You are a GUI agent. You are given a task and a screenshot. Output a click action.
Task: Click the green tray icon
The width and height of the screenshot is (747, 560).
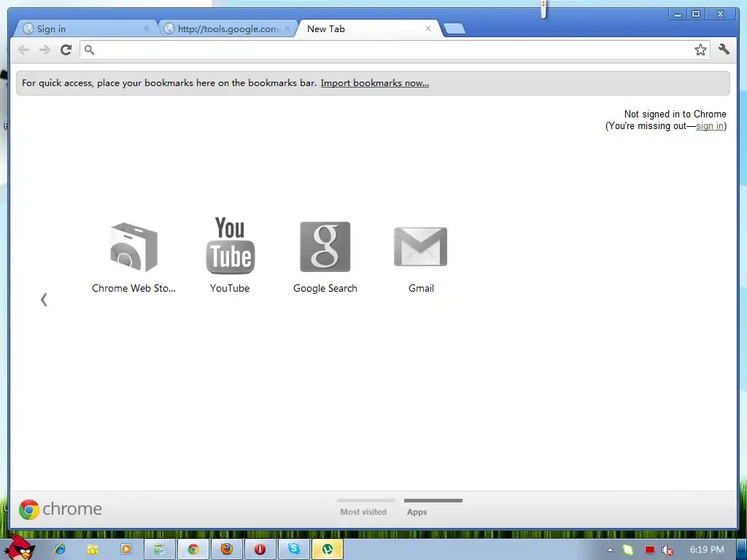coord(628,550)
